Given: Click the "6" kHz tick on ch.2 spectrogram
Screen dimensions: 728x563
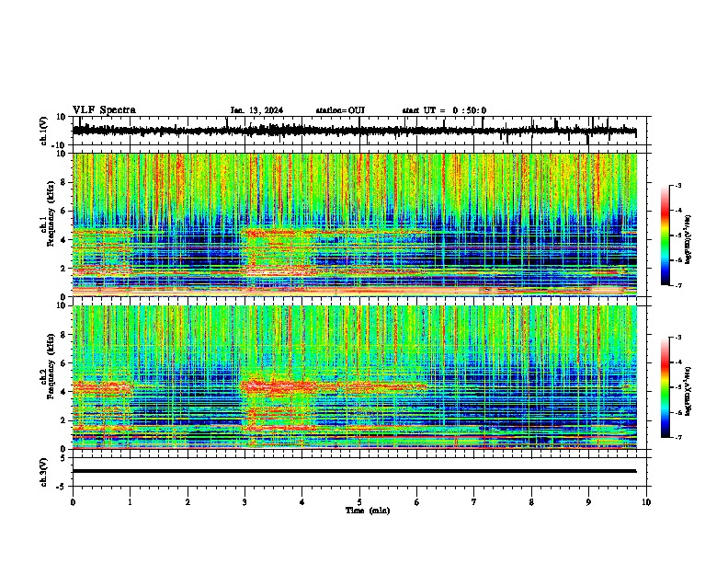Looking at the screenshot, I should 64,363.
